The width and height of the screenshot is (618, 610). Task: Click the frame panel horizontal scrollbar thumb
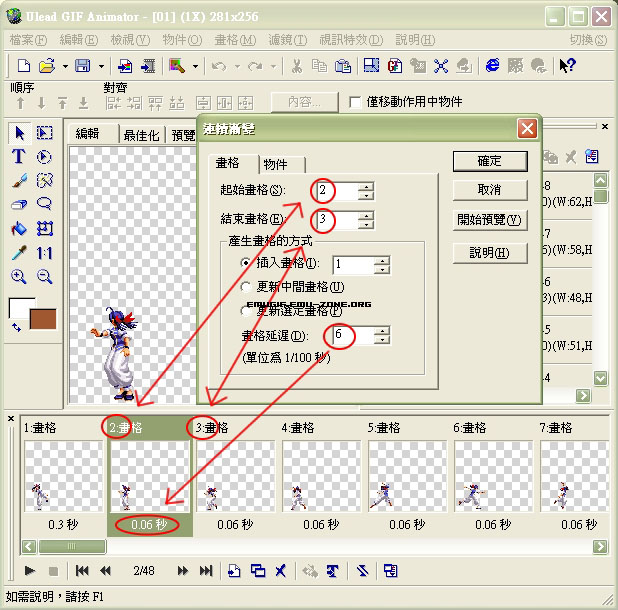point(72,546)
